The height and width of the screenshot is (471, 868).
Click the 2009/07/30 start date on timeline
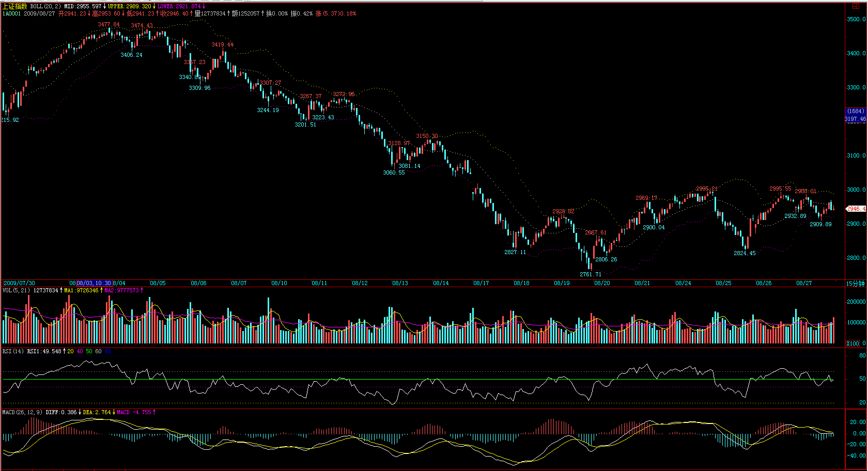pyautogui.click(x=19, y=283)
